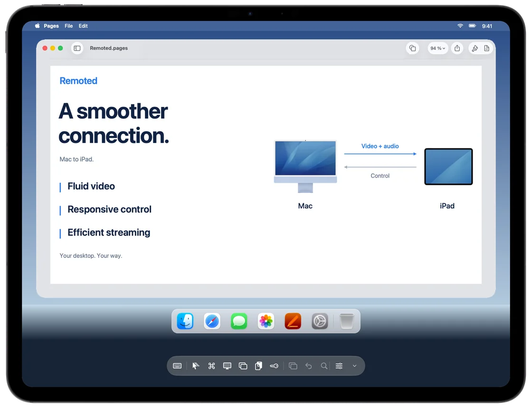Open the insert shape button in Pages toolbar
This screenshot has height=408, width=532.
412,48
